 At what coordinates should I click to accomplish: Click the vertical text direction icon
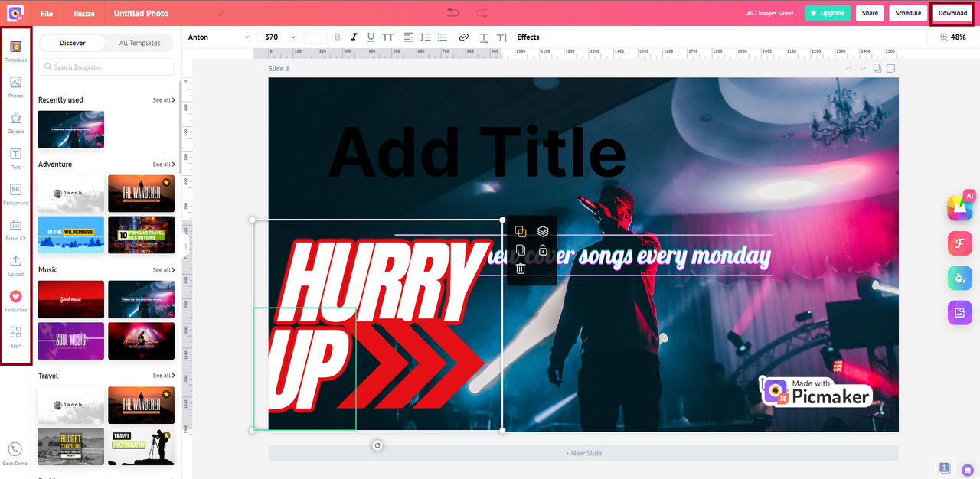tap(502, 37)
